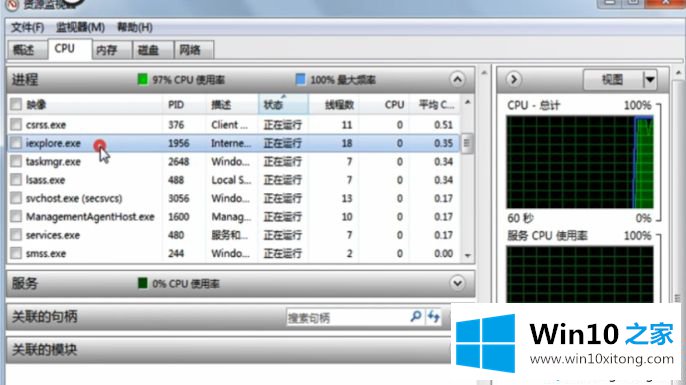Select the smss.exe process name
This screenshot has width=686, height=385.
click(x=46, y=254)
